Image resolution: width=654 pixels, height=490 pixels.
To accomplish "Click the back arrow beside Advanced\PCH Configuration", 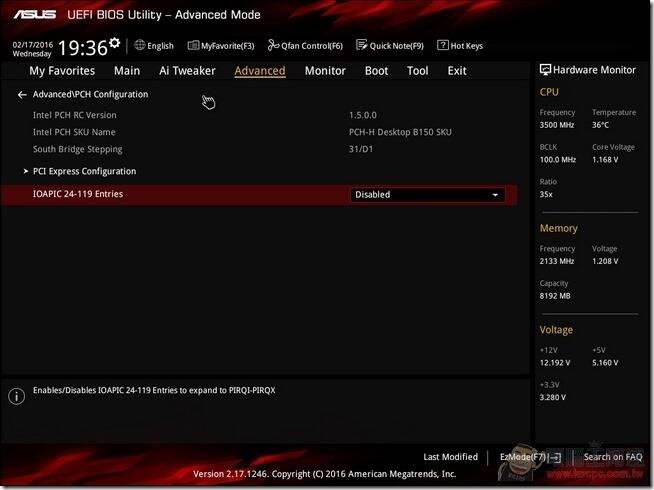I will pos(22,95).
